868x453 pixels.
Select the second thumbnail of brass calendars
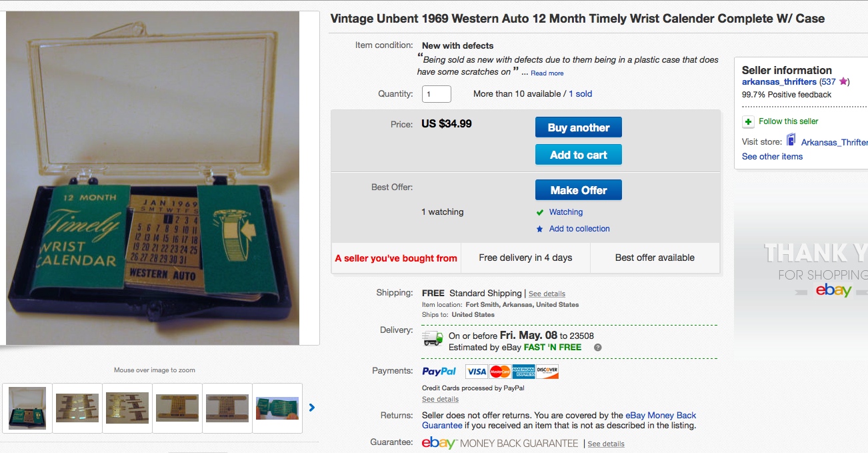(77, 408)
